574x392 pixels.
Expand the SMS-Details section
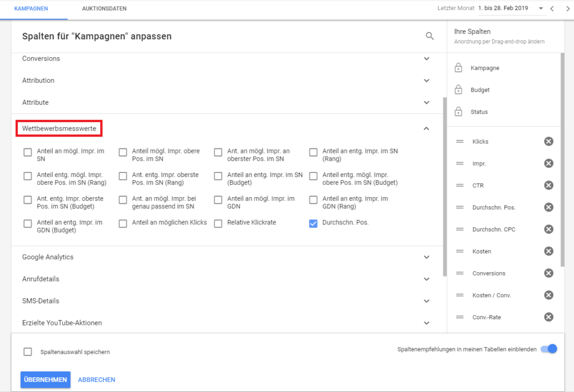[x=427, y=301]
